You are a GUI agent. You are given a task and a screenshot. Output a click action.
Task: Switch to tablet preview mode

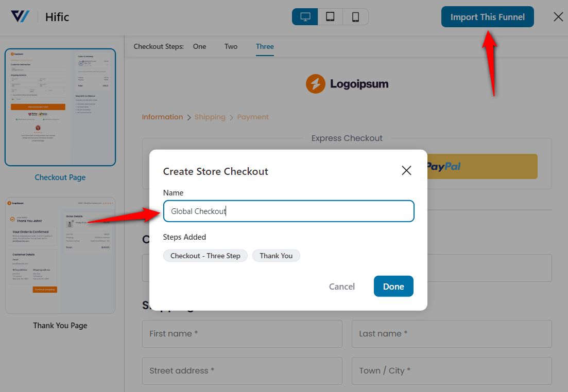point(330,16)
